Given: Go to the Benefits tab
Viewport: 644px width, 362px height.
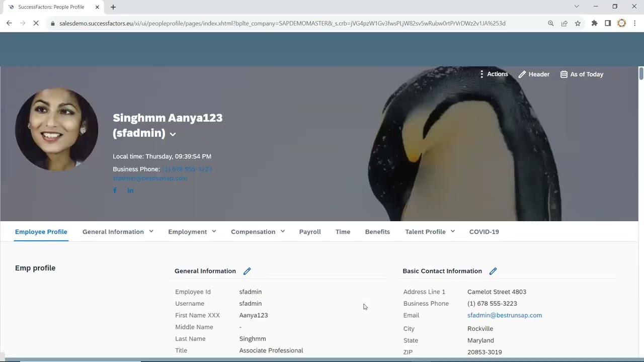Looking at the screenshot, I should 377,232.
